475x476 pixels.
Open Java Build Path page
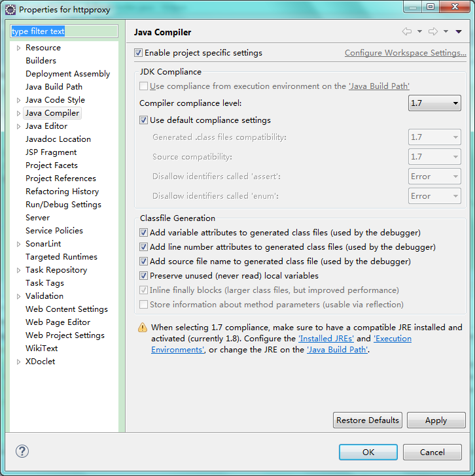54,87
